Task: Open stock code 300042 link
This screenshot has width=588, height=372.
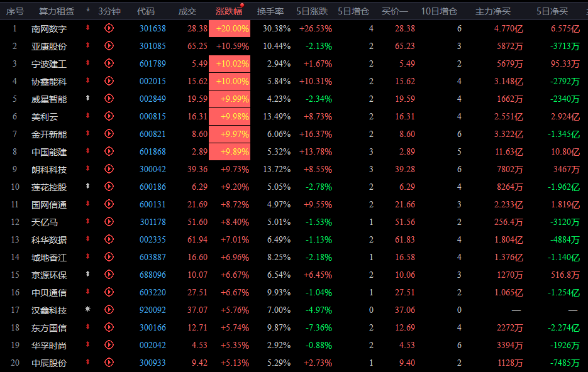Action: tap(152, 169)
